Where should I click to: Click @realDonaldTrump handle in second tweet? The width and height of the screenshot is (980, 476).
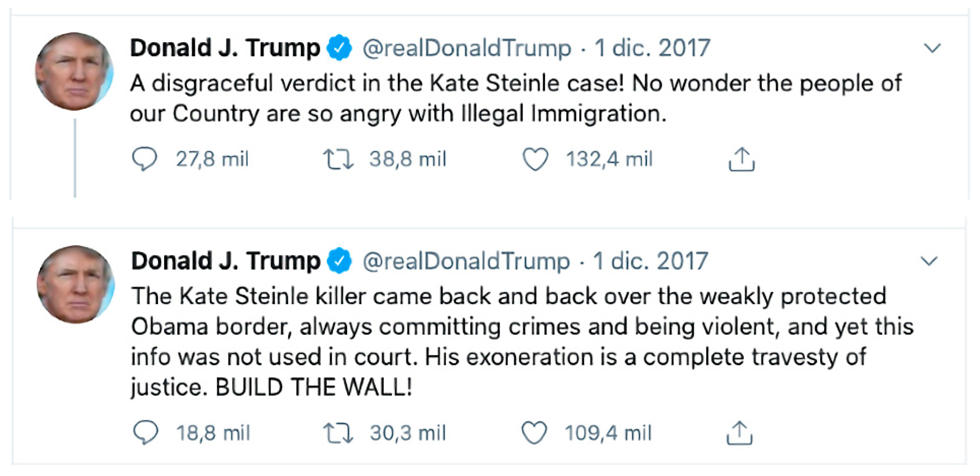point(466,262)
